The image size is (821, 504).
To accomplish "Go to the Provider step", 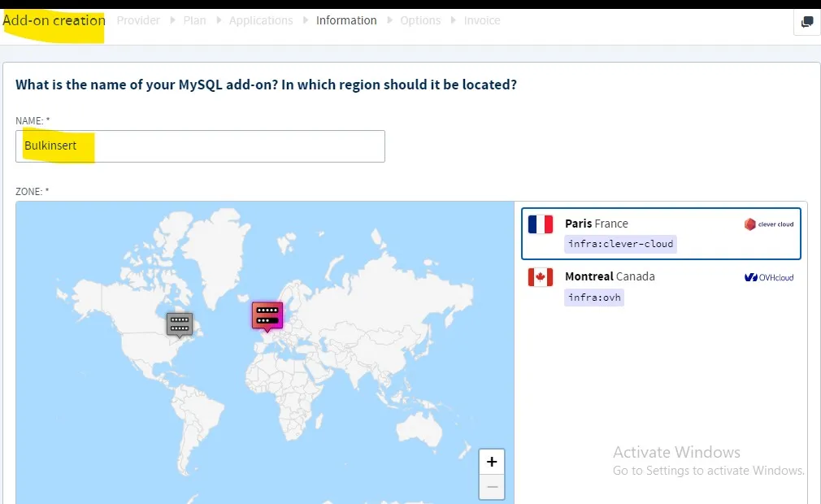I will (138, 20).
